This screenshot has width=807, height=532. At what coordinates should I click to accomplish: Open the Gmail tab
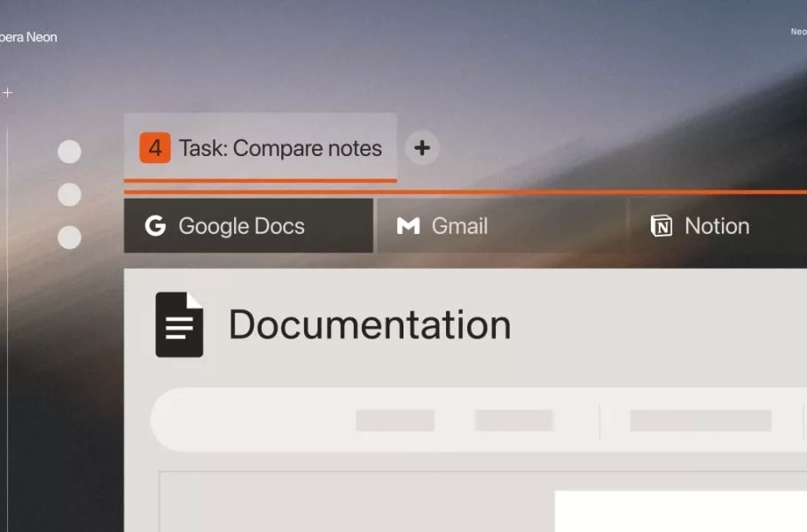coord(502,226)
